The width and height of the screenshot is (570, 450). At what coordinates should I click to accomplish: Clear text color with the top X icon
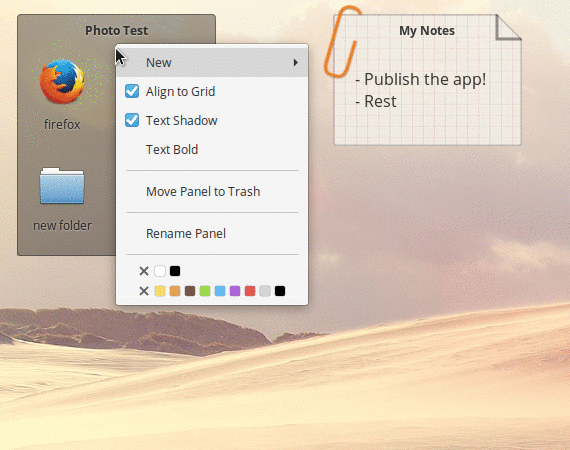pyautogui.click(x=144, y=271)
